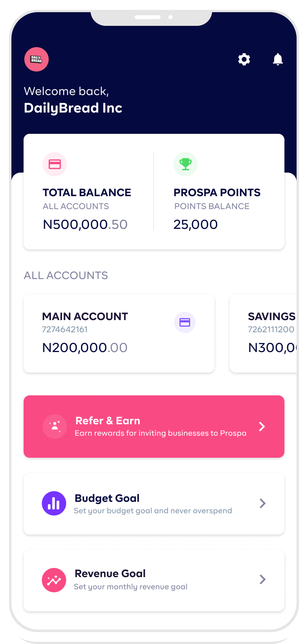Click the sparkle icon in Refer & Earn banner
The image size is (308, 644).
54,426
